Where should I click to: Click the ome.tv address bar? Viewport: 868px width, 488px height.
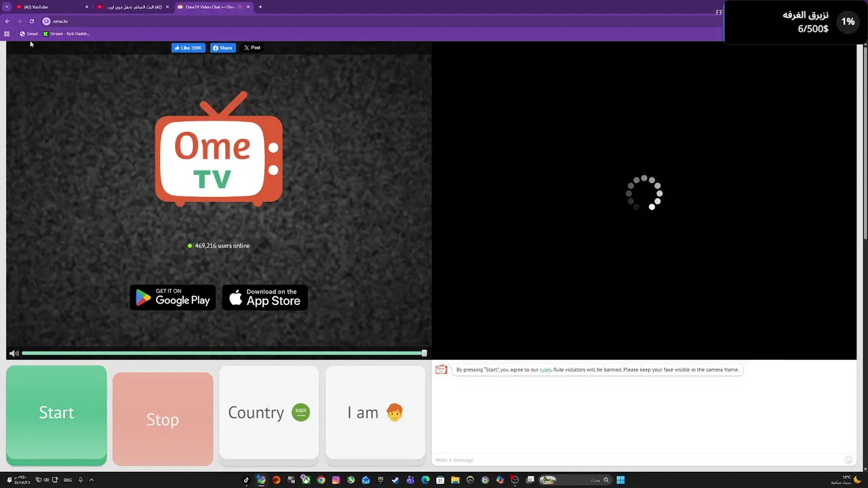point(380,21)
